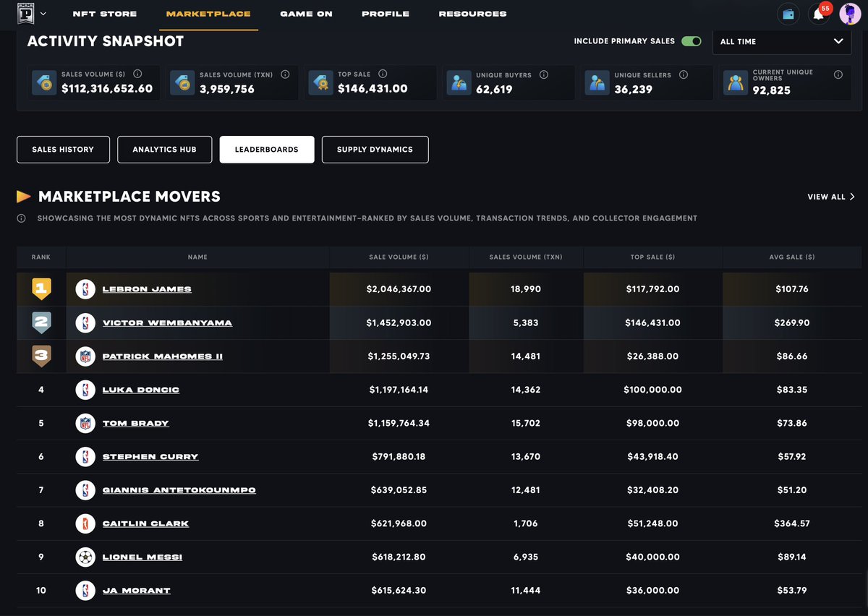Image resolution: width=868 pixels, height=616 pixels.
Task: Open Caitlin Clark player link
Action: 145,523
